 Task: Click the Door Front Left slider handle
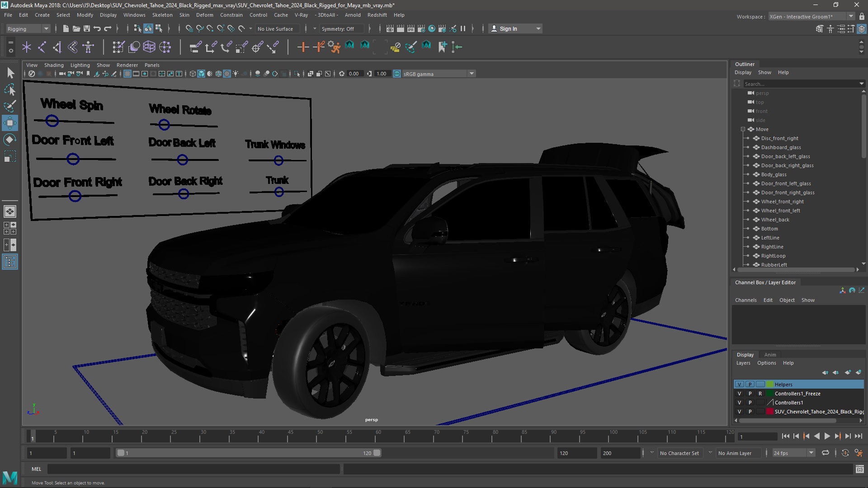coord(73,159)
